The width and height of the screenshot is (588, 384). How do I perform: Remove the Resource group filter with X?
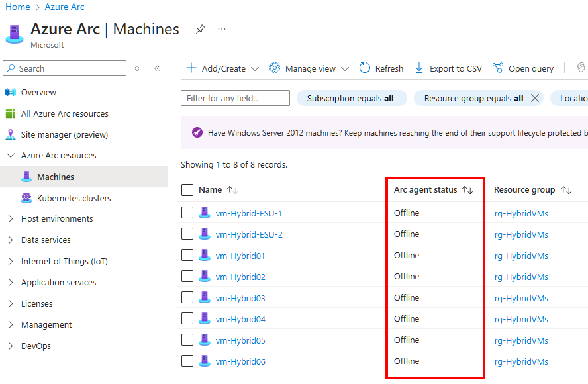pos(535,98)
